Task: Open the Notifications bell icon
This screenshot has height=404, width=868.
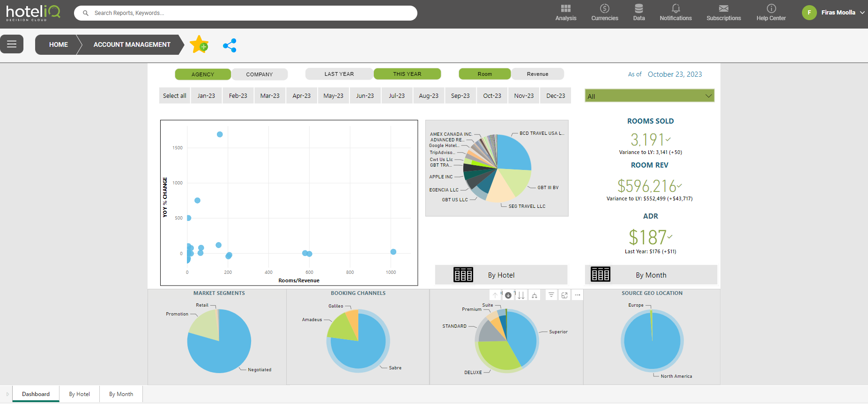Action: tap(675, 13)
